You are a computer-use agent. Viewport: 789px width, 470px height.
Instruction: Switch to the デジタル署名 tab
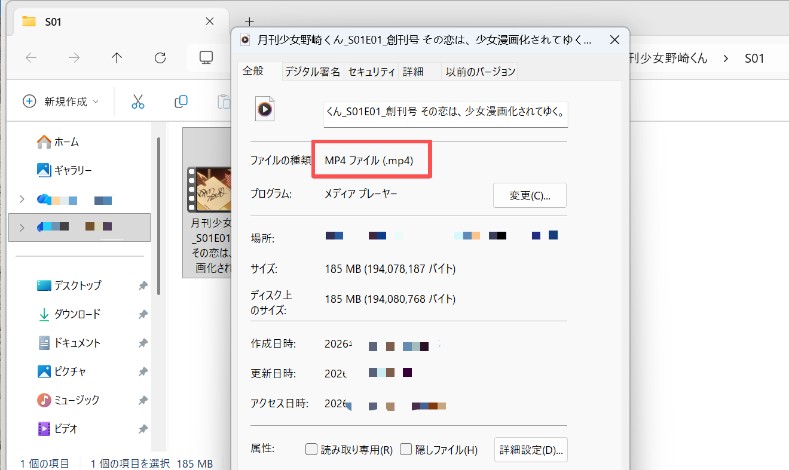coord(312,72)
